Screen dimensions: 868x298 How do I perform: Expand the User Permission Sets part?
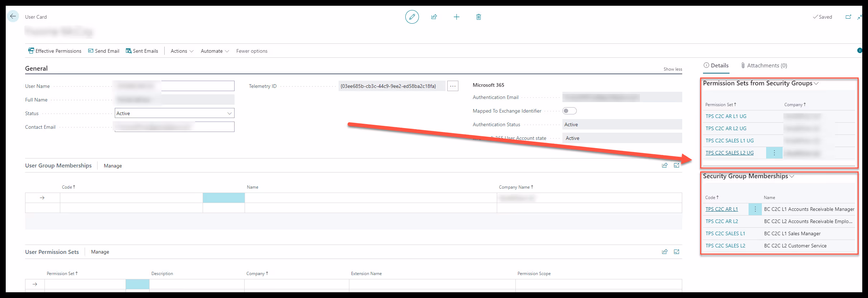pyautogui.click(x=676, y=252)
